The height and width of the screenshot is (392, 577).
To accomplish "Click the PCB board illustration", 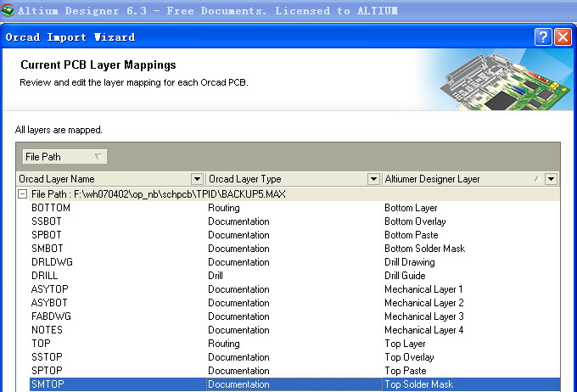I will pos(506,81).
